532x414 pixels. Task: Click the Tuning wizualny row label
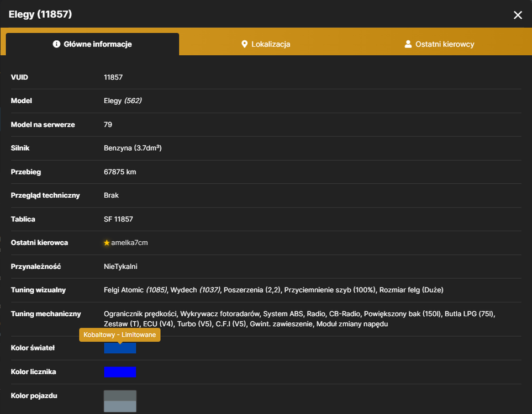(x=38, y=290)
